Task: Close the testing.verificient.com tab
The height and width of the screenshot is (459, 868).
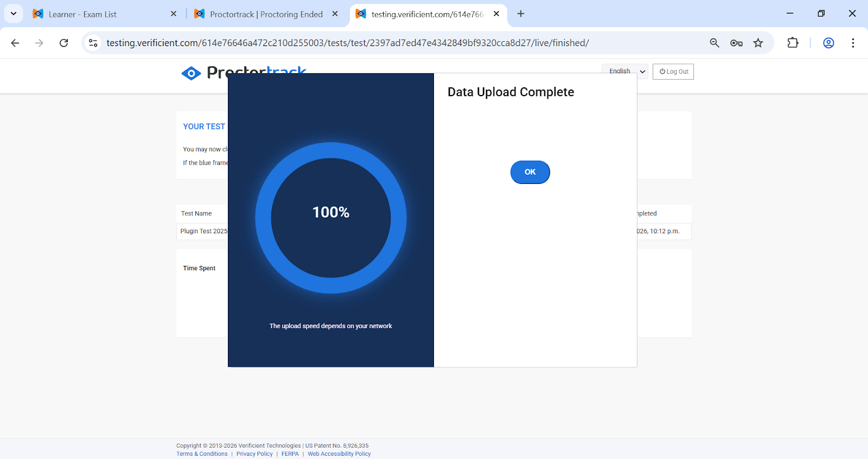Action: [x=496, y=14]
